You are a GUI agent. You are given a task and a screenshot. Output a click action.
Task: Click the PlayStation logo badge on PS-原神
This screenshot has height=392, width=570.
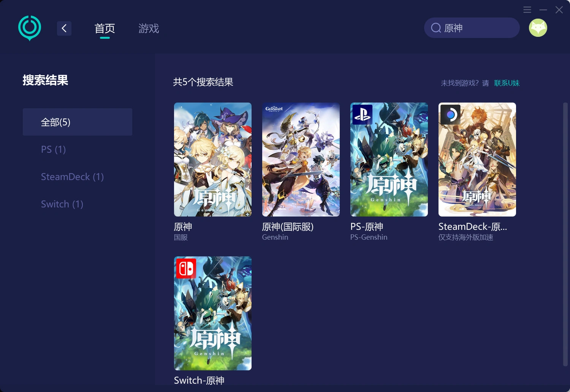[363, 114]
